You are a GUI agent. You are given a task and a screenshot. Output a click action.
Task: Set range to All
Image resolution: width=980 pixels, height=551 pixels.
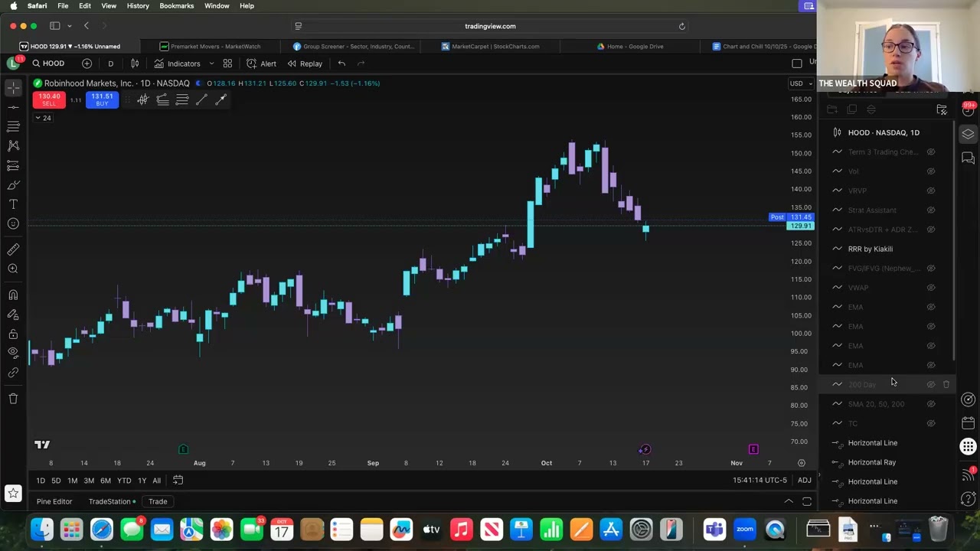pos(156,481)
